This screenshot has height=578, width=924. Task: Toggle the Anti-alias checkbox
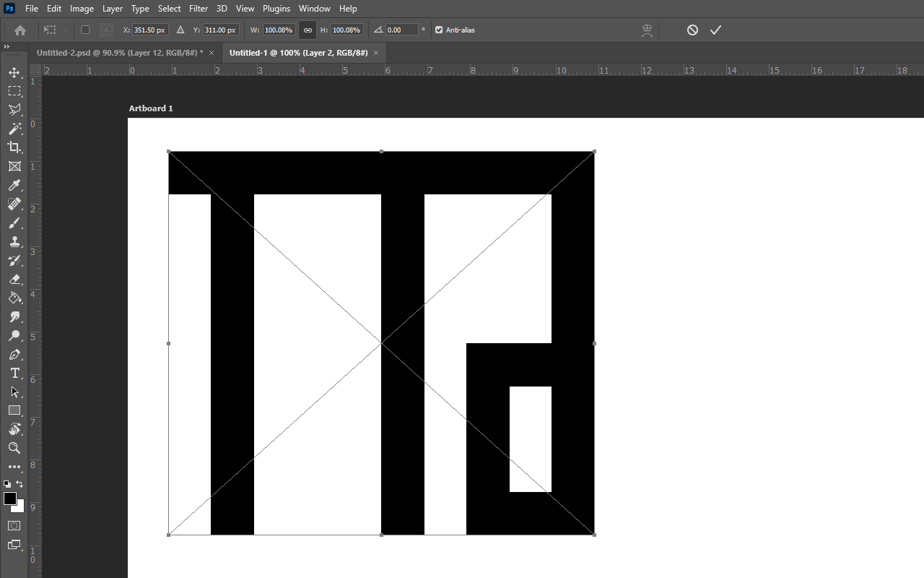439,30
